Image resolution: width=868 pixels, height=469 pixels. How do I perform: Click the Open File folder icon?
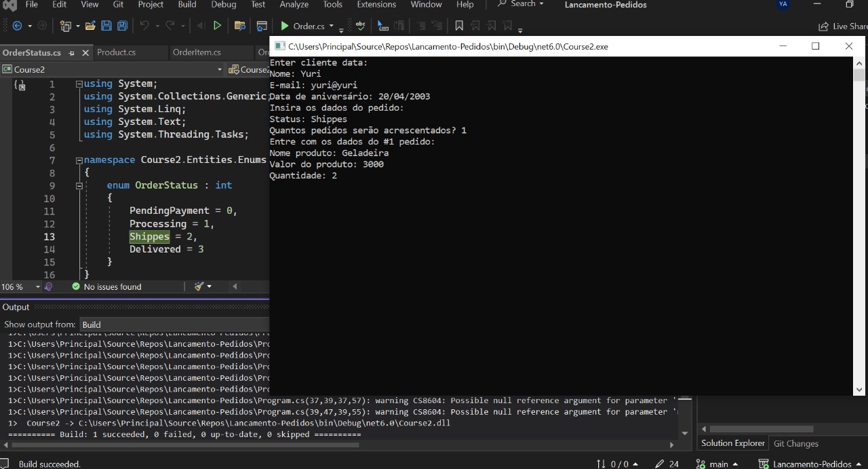click(91, 26)
